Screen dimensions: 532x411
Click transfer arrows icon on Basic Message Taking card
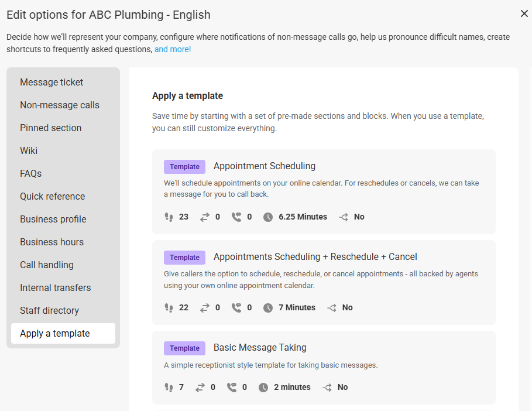[200, 387]
